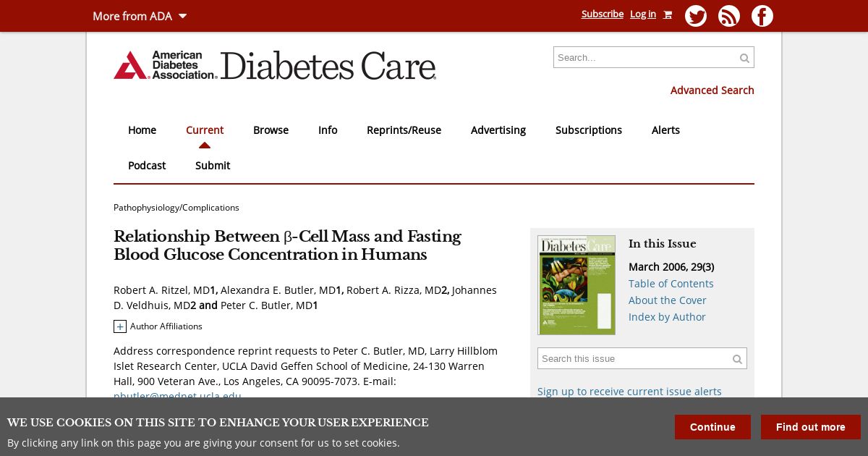The height and width of the screenshot is (456, 868).
Task: Open the Facebook icon link
Action: click(762, 16)
